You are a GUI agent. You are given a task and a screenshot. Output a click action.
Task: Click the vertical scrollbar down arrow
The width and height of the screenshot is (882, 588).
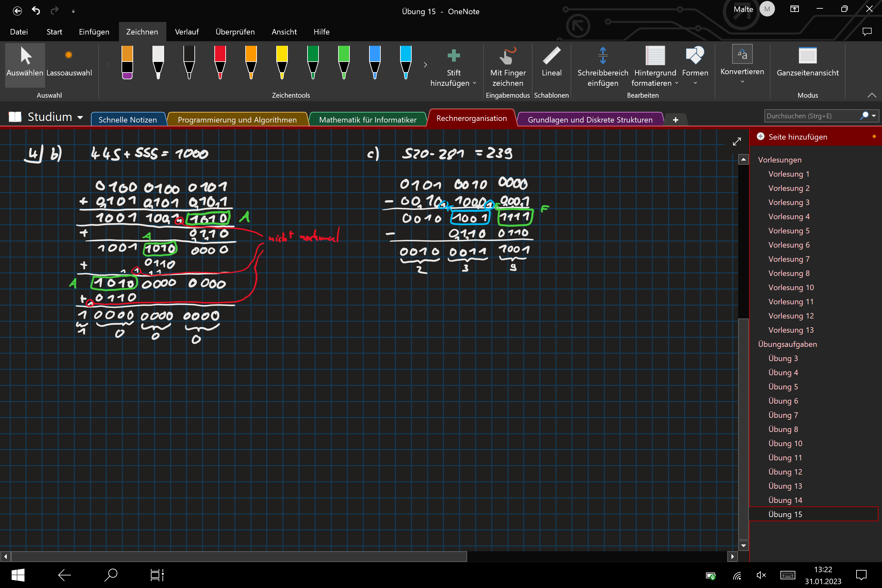pos(743,545)
